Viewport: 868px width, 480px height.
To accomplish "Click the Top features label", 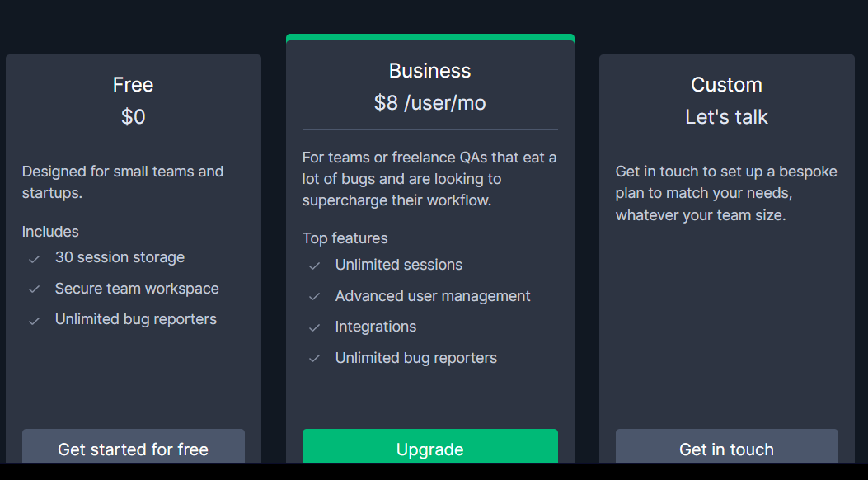I will pyautogui.click(x=345, y=238).
